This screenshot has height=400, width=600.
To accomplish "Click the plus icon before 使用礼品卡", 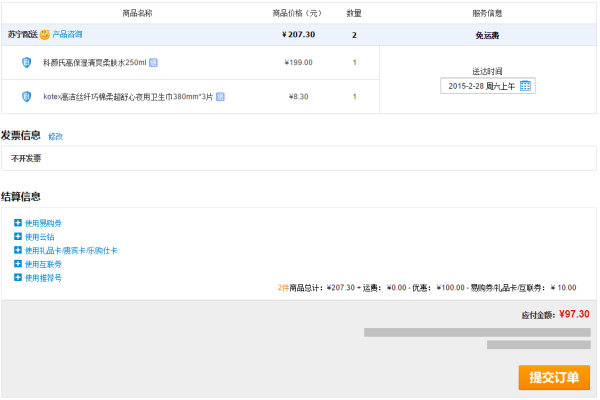I will [x=18, y=250].
